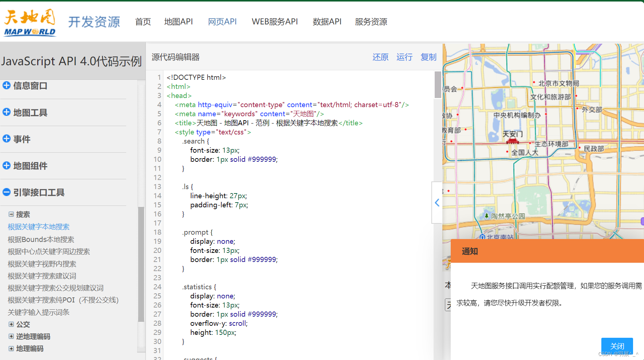Open the 根据关键字视野内搜索 example
Viewport: 644px width, 360px height.
[x=42, y=264]
